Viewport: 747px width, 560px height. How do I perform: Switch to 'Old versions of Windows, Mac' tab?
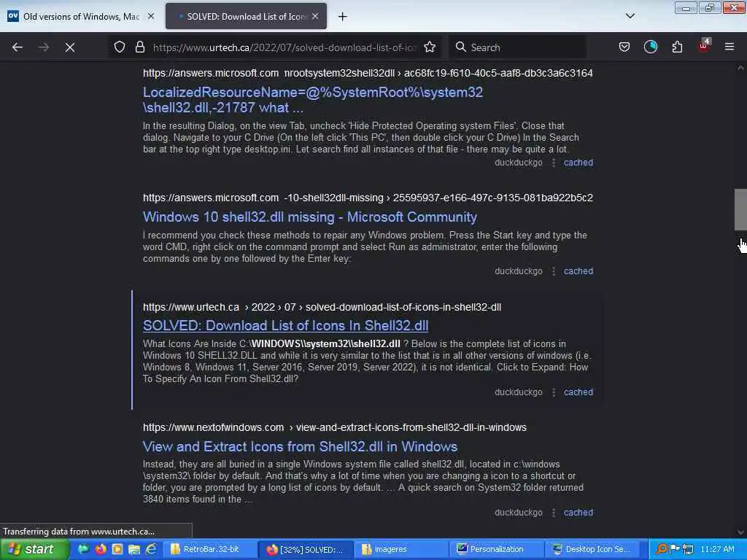[81, 16]
